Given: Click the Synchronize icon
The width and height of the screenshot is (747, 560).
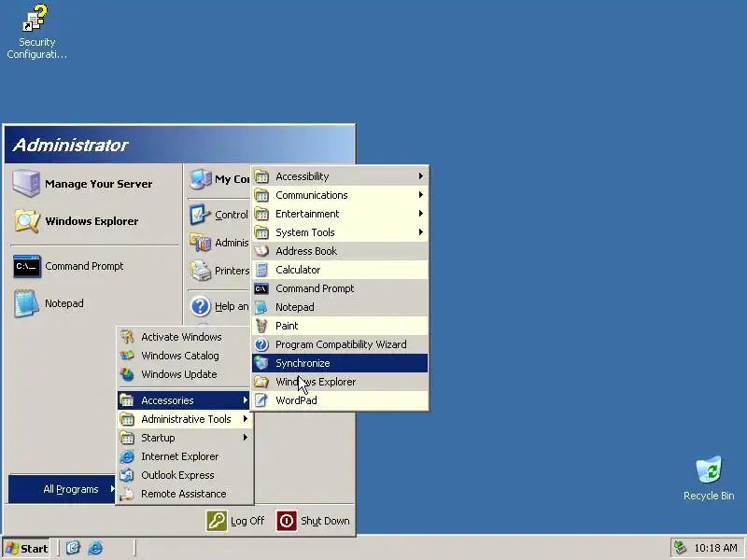Looking at the screenshot, I should coord(261,363).
